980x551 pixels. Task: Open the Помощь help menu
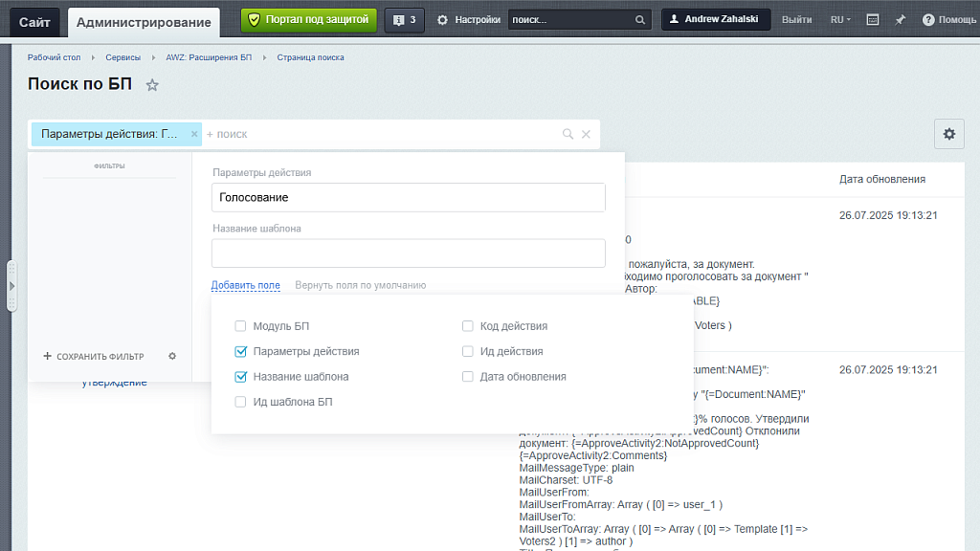949,20
